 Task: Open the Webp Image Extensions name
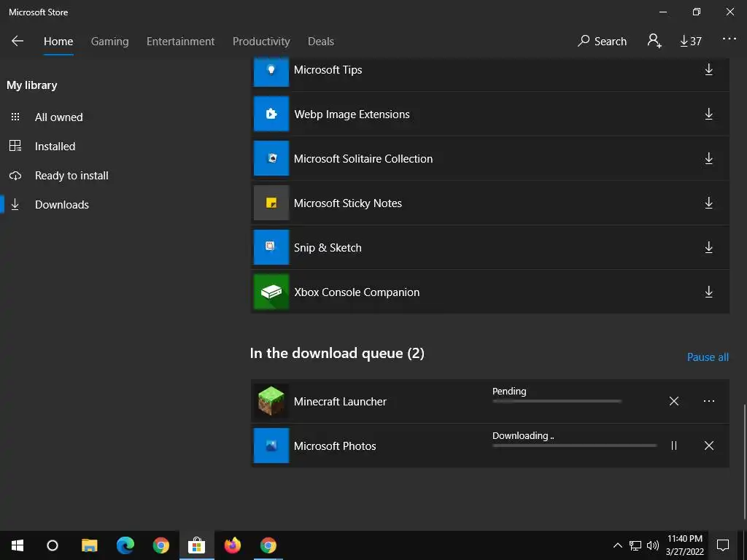(x=352, y=114)
